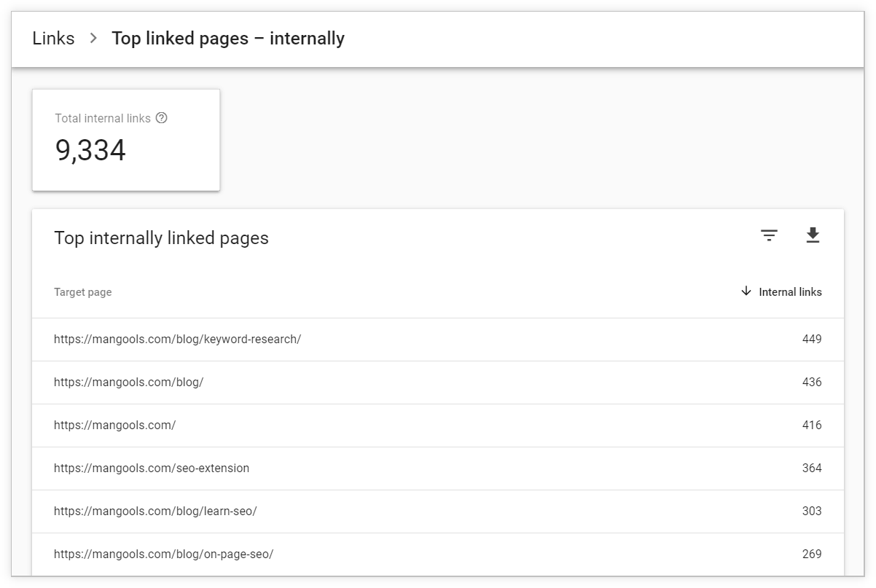Click the 436 internal links count

pos(812,382)
